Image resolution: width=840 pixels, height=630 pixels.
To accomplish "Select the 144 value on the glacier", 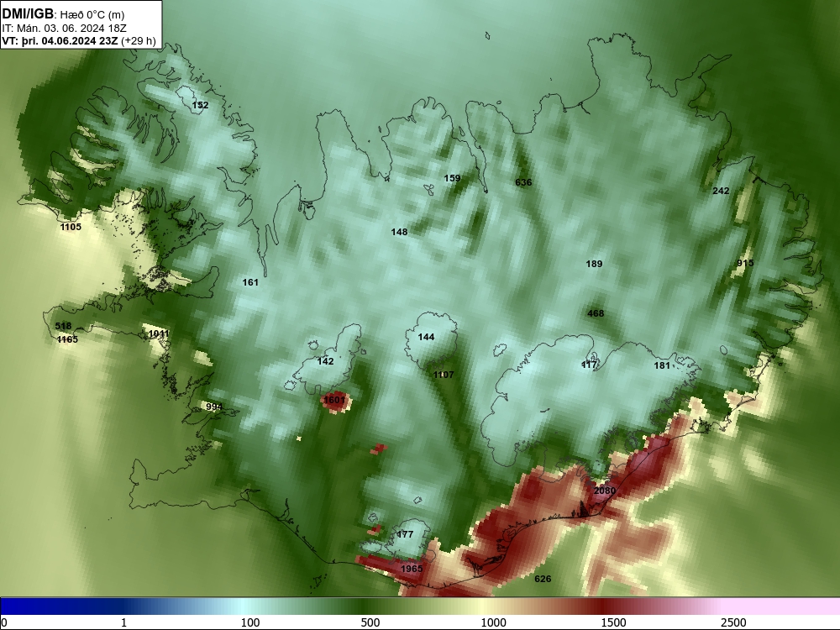I will click(x=426, y=338).
